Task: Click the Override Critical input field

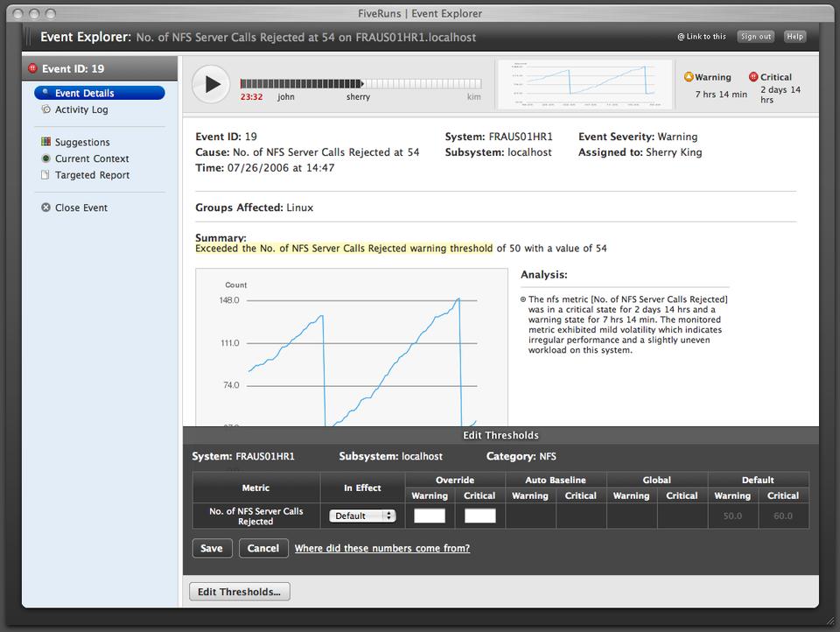Action: 479,516
